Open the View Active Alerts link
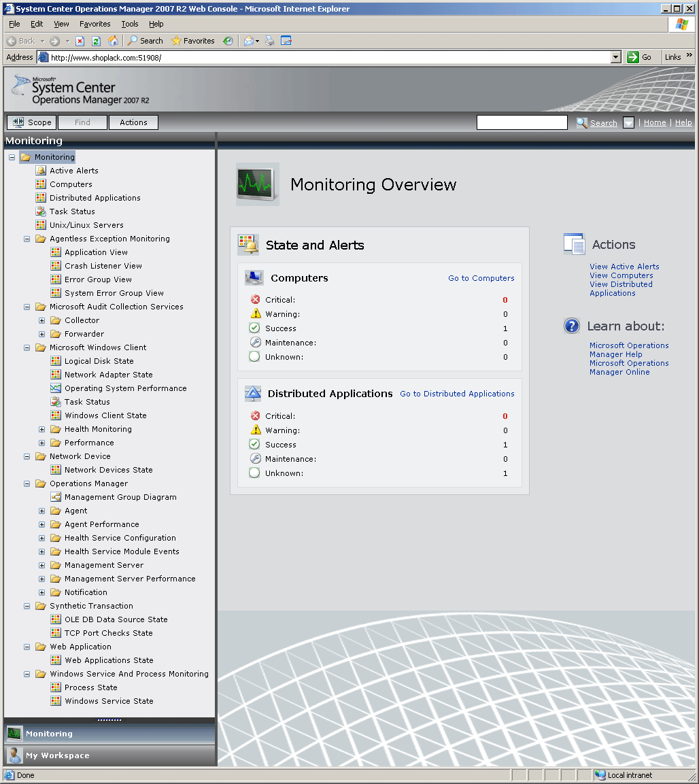Screen dimensions: 699x784 pos(624,267)
